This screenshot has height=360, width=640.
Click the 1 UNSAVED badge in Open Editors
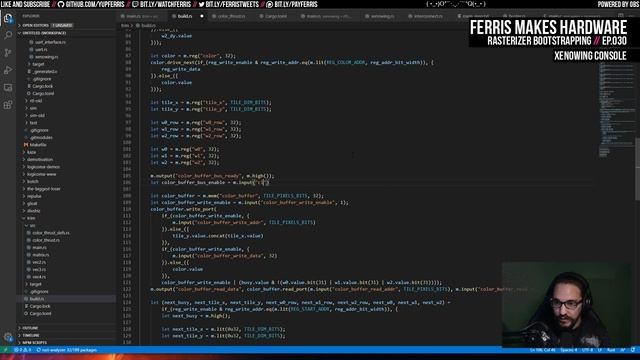[62, 25]
